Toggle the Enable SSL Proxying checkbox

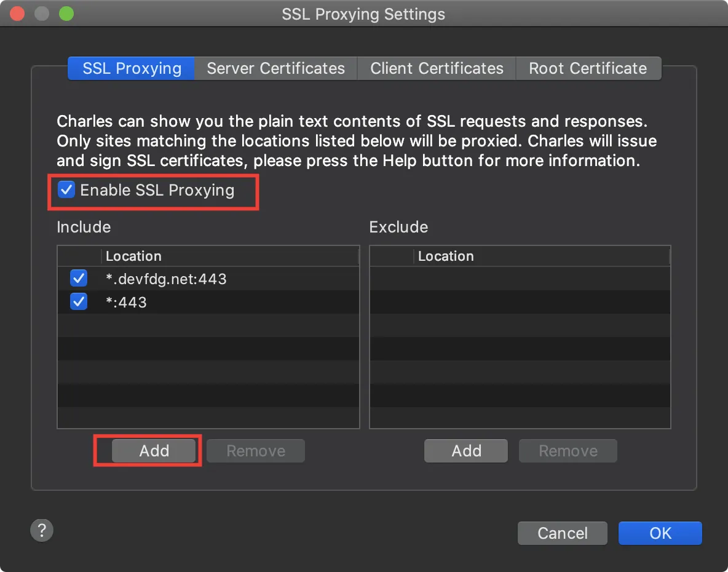coord(66,190)
